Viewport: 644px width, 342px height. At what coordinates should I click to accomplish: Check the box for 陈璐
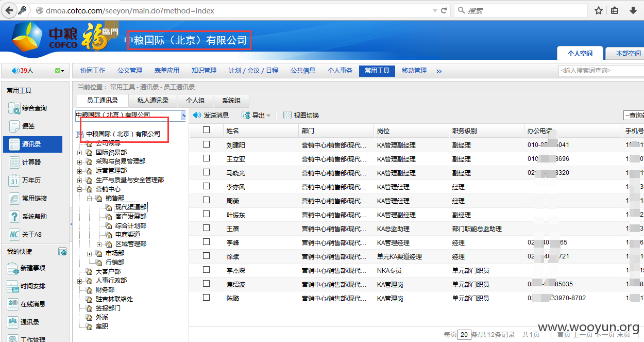click(206, 298)
